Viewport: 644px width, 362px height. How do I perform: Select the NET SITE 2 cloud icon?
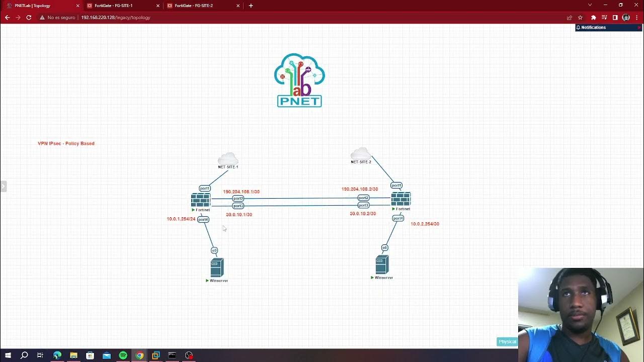(361, 153)
